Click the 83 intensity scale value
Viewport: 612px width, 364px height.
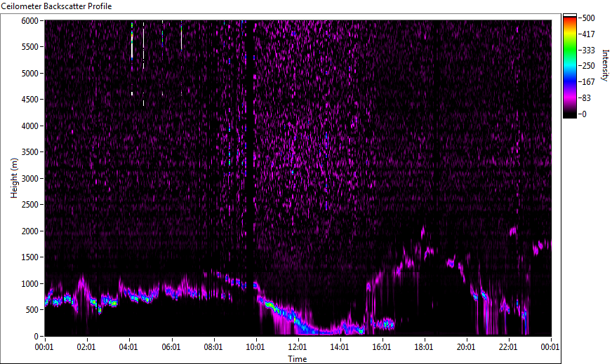(587, 98)
